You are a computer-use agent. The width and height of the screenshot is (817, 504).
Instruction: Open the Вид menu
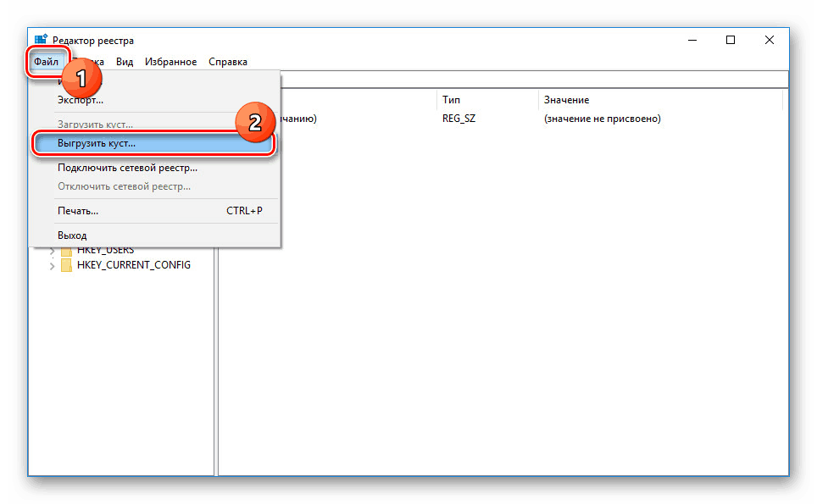125,62
